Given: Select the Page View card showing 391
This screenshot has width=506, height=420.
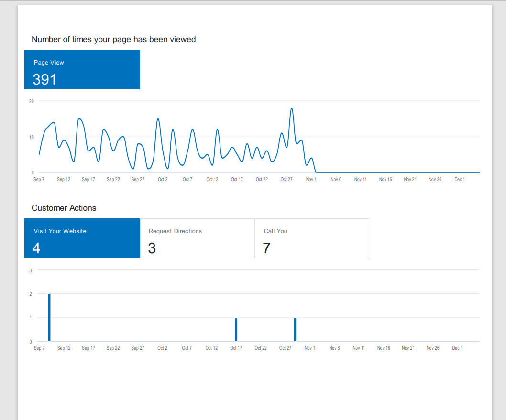Looking at the screenshot, I should click(82, 69).
